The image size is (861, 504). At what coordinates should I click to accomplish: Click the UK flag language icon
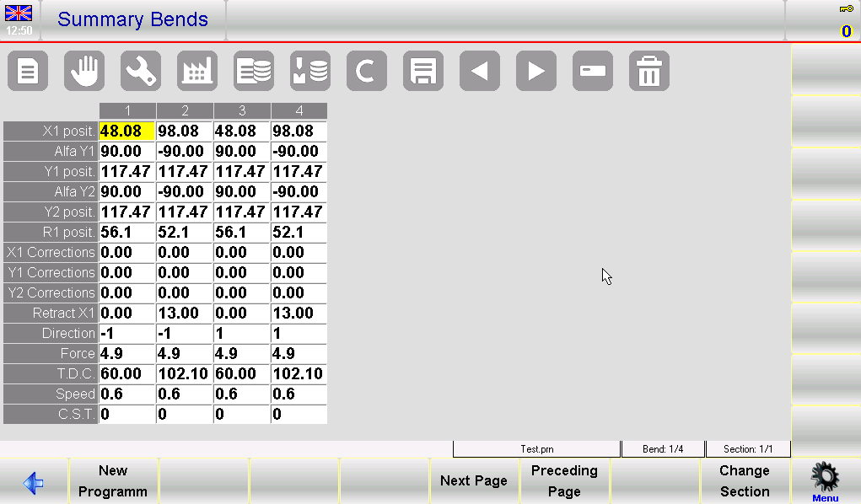(19, 13)
